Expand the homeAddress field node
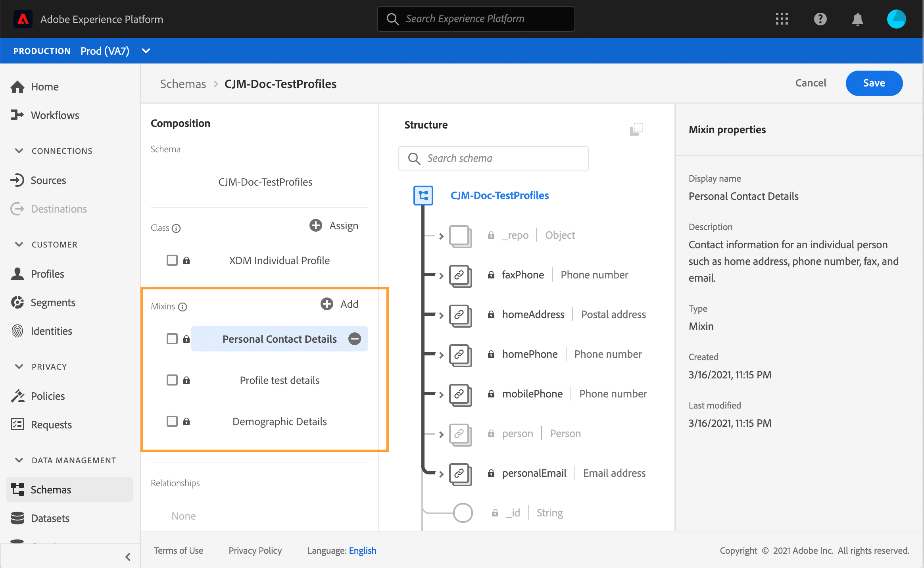 (441, 315)
